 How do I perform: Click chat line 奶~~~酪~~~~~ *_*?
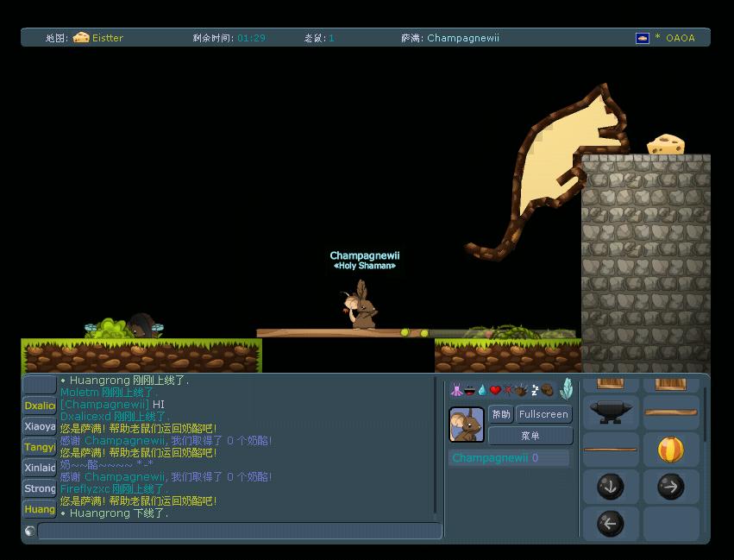click(x=107, y=464)
